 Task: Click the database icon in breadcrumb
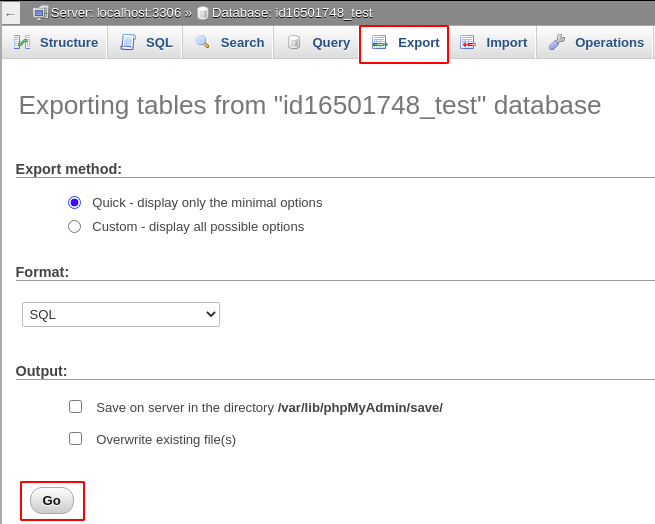[203, 13]
